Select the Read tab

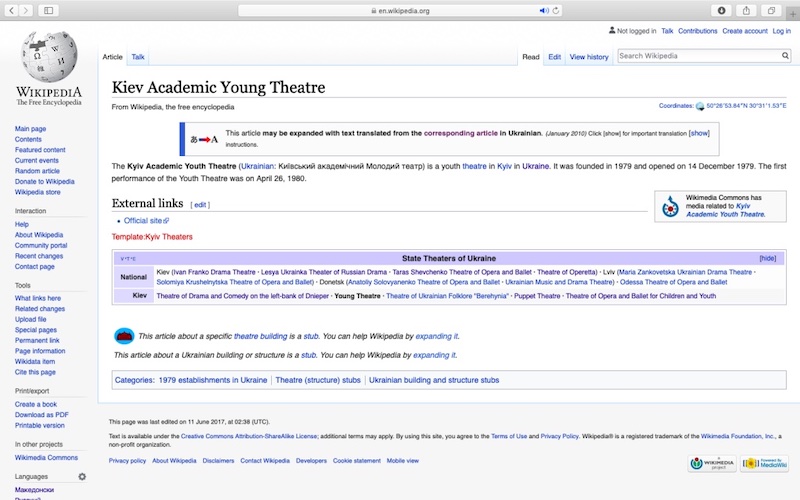531,57
